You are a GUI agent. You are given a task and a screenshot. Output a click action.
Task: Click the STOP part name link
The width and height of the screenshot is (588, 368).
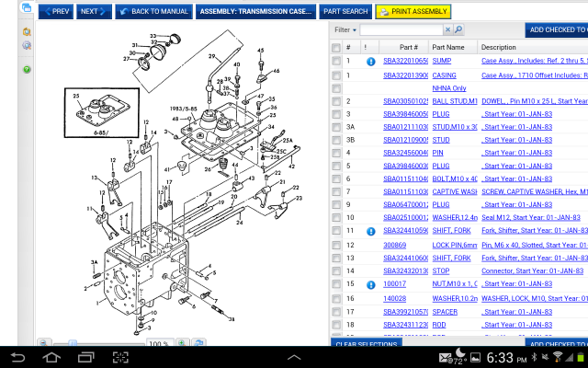[x=441, y=271]
